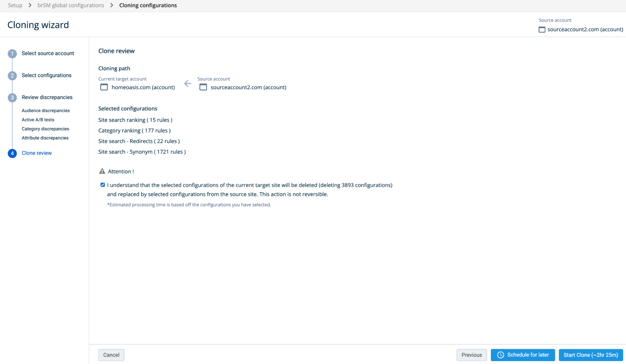Uncheck the I understand confirmation checkbox
Screen dimensions: 626x364
pyautogui.click(x=103, y=185)
